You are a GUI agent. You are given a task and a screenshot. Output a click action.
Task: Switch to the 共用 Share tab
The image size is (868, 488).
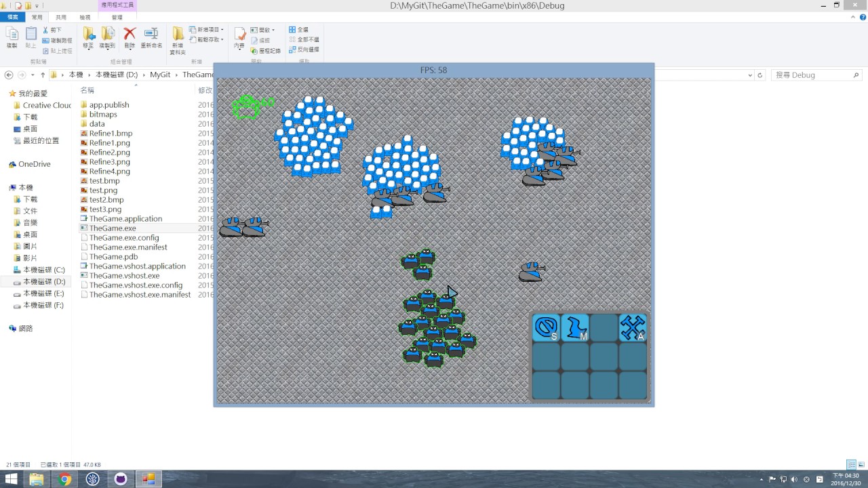(x=61, y=17)
